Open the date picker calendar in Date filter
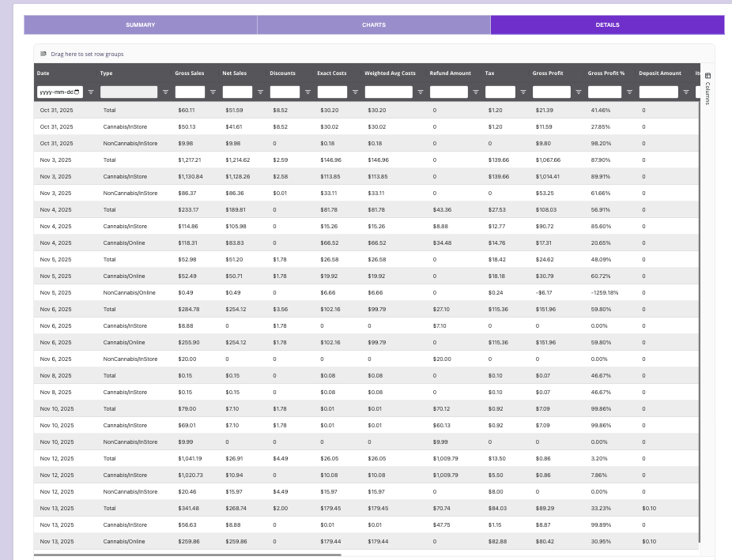732x560 pixels. (x=77, y=92)
